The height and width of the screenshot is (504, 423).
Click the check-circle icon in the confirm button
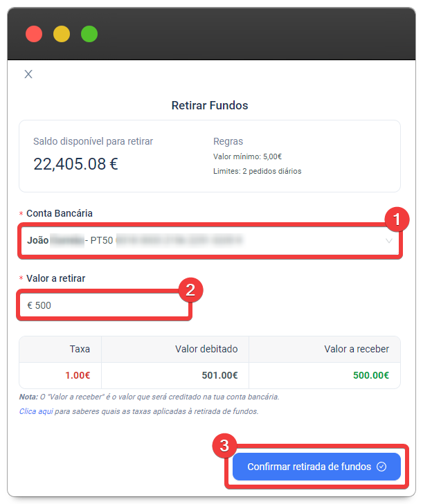pyautogui.click(x=381, y=467)
